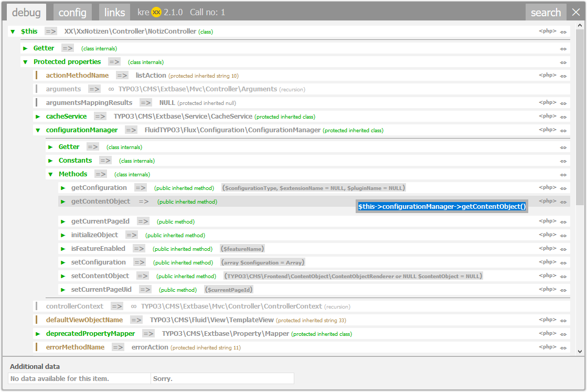Expand the getConfiguration method
This screenshot has width=587, height=392.
63,188
